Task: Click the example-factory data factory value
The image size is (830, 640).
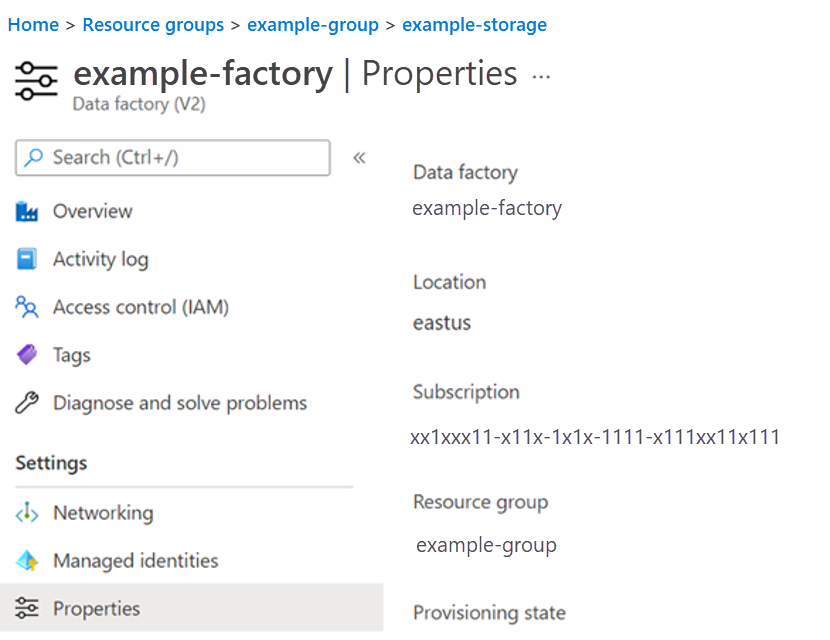Action: 487,209
